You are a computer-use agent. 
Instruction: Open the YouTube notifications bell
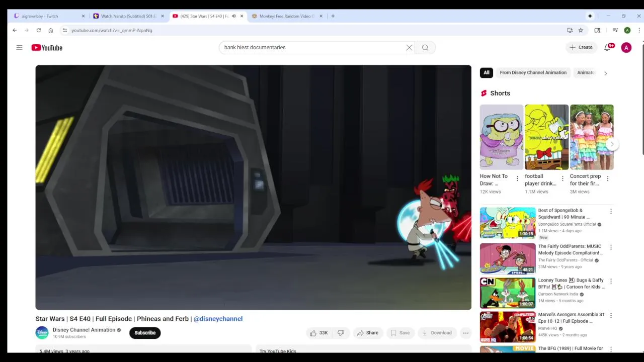(x=607, y=47)
